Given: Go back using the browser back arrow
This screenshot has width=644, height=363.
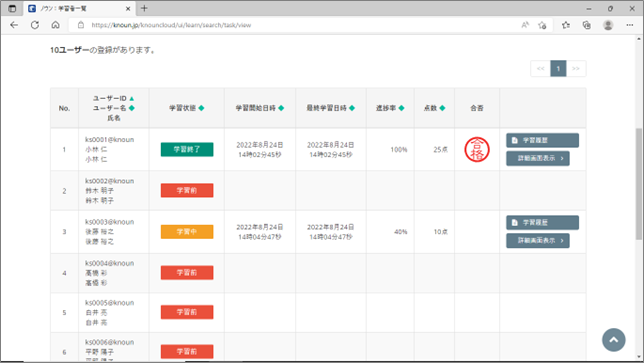Looking at the screenshot, I should click(x=14, y=25).
